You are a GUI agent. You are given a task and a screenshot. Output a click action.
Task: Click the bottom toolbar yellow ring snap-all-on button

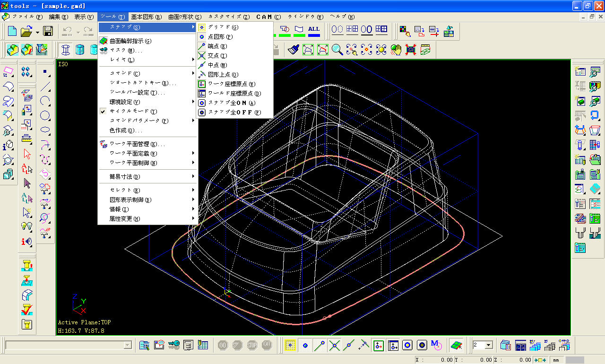point(407,346)
